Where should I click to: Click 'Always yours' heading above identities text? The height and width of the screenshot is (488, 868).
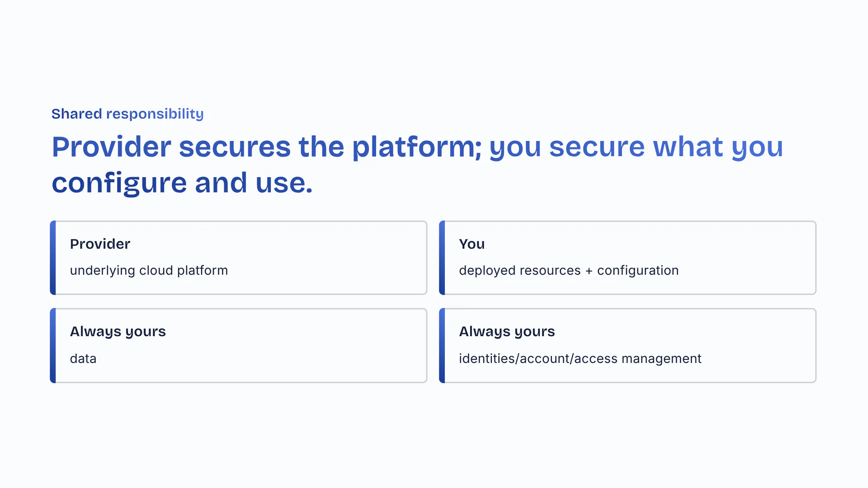(x=507, y=332)
